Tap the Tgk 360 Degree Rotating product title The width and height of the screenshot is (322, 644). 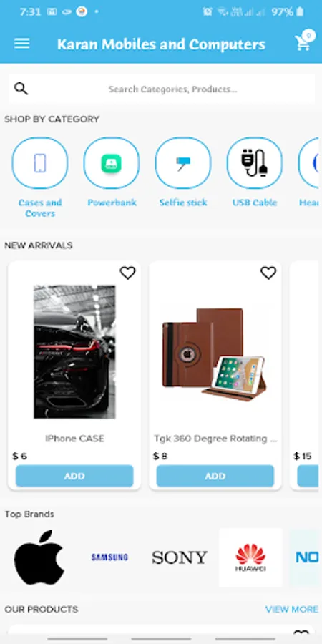click(215, 439)
